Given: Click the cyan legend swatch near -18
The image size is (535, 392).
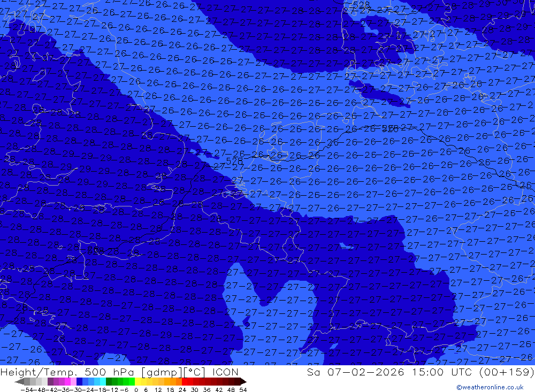Looking at the screenshot, I should (x=103, y=381).
